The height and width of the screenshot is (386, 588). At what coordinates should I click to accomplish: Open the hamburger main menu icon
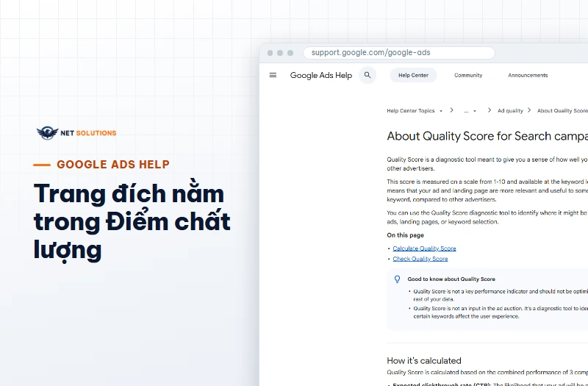coord(273,75)
